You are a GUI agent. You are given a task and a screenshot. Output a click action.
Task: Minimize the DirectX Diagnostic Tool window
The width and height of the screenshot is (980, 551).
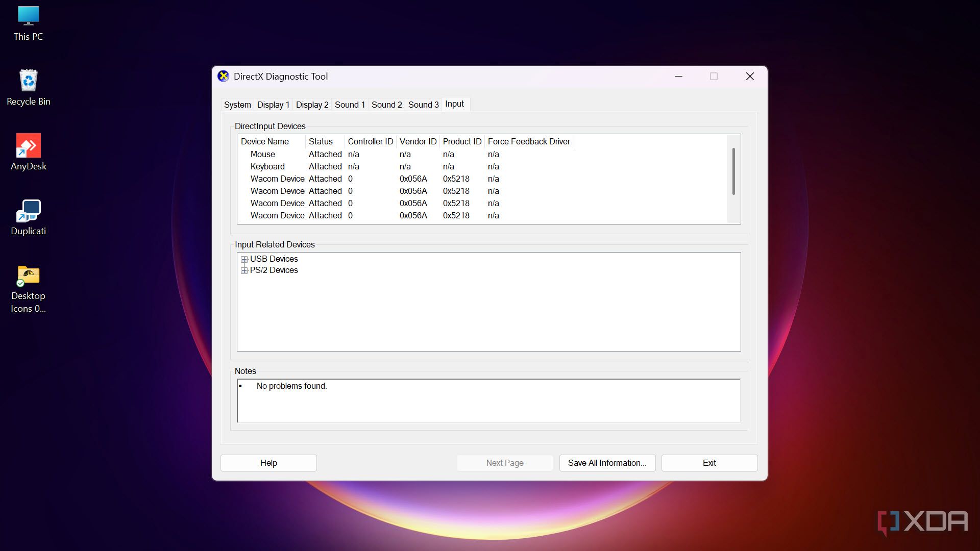tap(678, 77)
